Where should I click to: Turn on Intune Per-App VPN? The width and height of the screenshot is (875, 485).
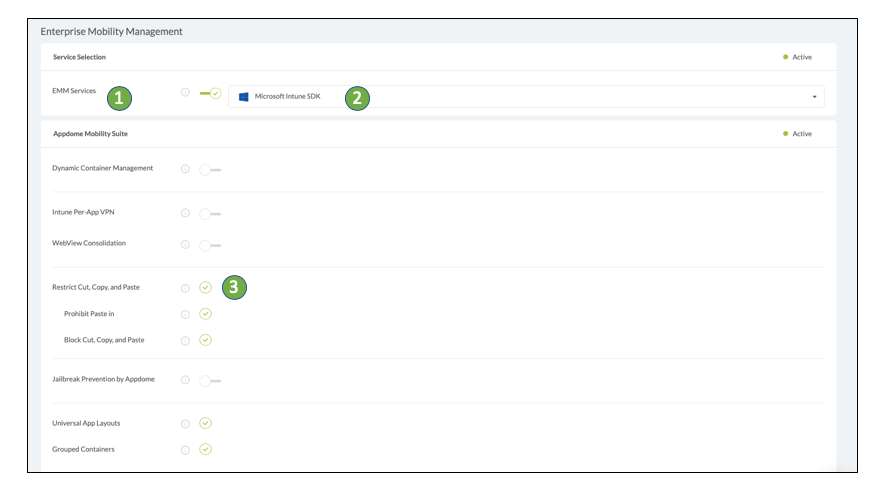(x=209, y=213)
